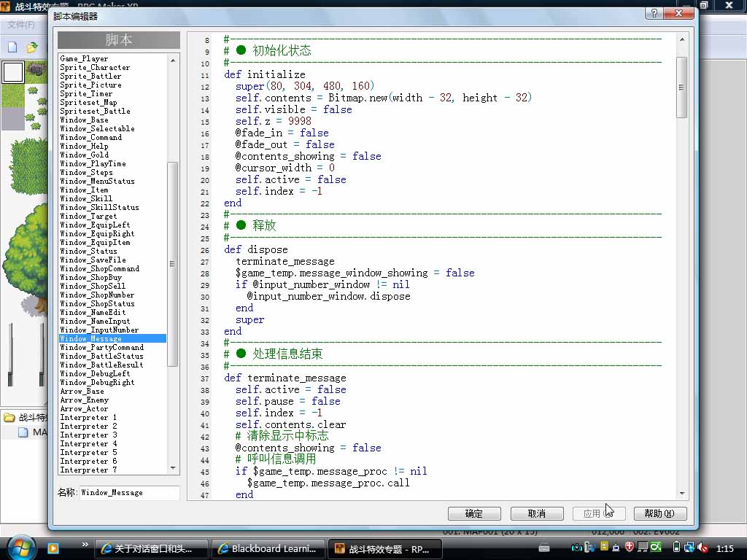
Task: Select Window_SaveFile script entry
Action: click(x=93, y=260)
